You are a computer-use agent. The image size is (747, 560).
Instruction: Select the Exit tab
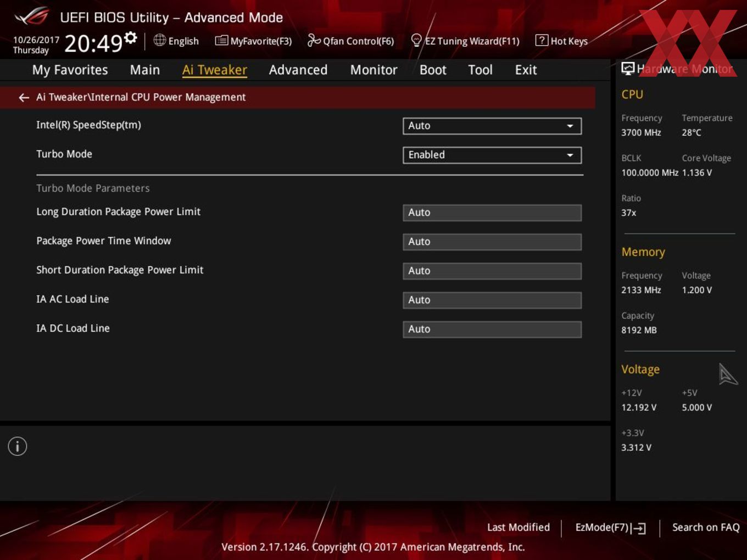click(x=526, y=70)
